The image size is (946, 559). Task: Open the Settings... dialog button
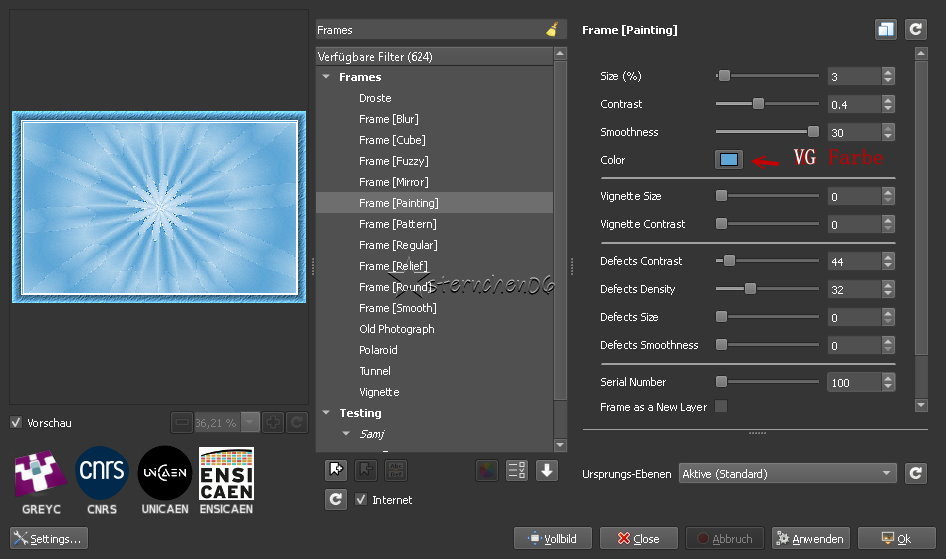tap(48, 538)
